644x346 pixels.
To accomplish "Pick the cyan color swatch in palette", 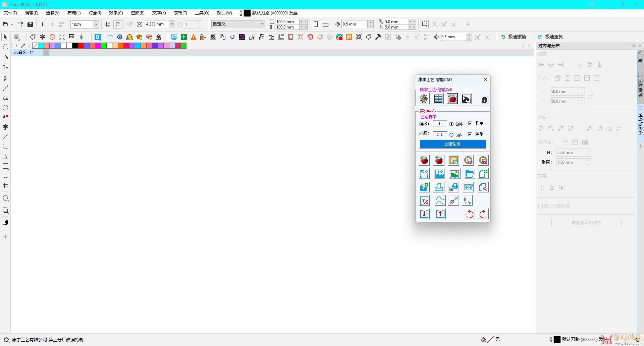I will pos(41,46).
